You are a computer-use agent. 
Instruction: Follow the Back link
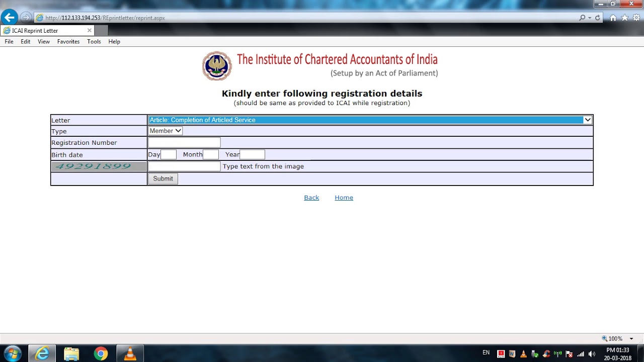(x=311, y=198)
